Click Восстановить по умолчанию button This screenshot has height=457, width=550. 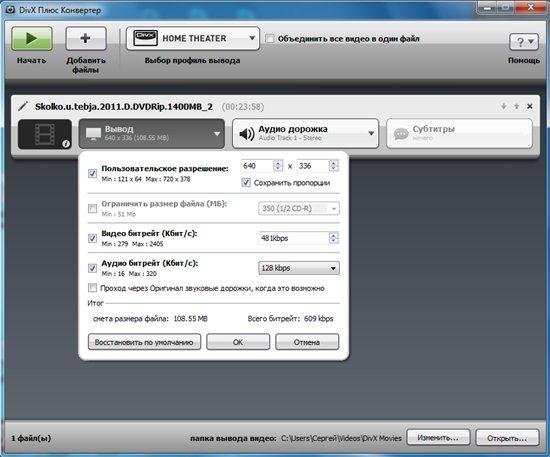click(x=144, y=342)
